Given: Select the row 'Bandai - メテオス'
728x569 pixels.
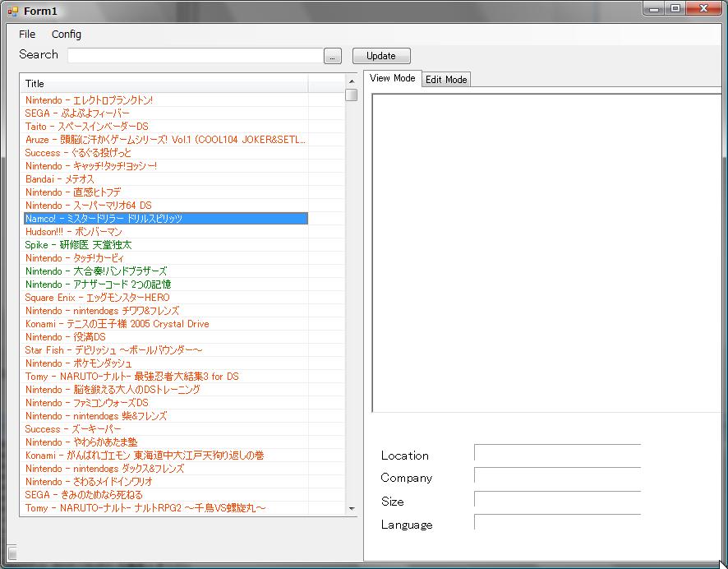Looking at the screenshot, I should (x=166, y=178).
